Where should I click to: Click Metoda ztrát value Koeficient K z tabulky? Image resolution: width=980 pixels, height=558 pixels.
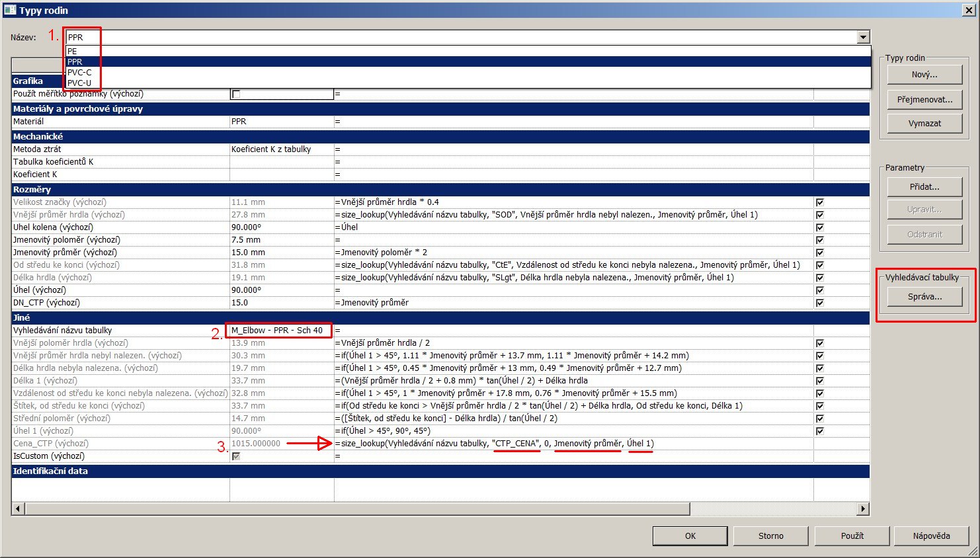coord(282,149)
